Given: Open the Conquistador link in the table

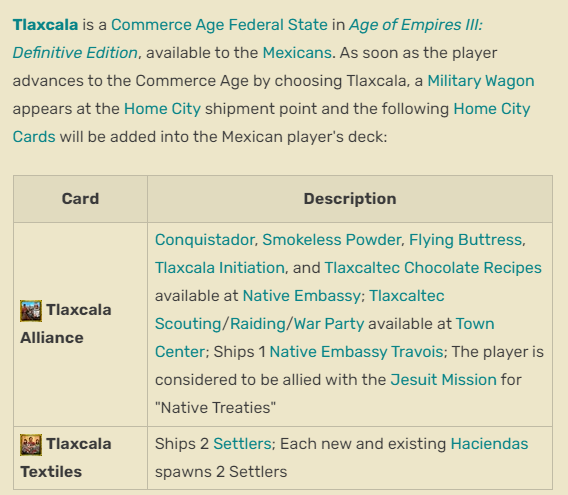Looking at the screenshot, I should click(x=205, y=240).
